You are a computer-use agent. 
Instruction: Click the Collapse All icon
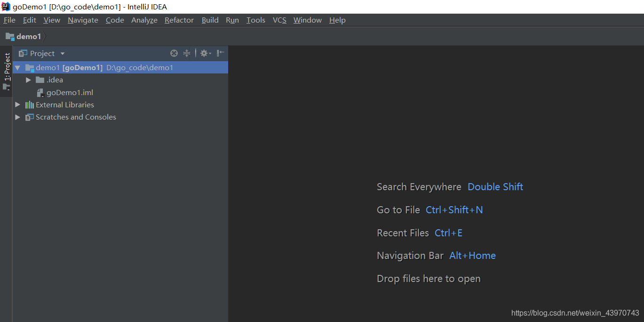[187, 53]
